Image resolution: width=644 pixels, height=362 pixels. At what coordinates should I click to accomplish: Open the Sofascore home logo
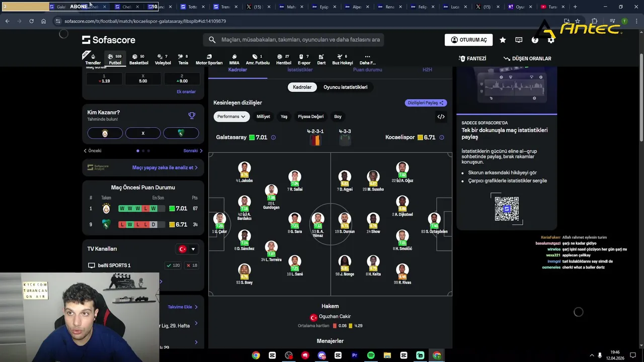point(109,40)
